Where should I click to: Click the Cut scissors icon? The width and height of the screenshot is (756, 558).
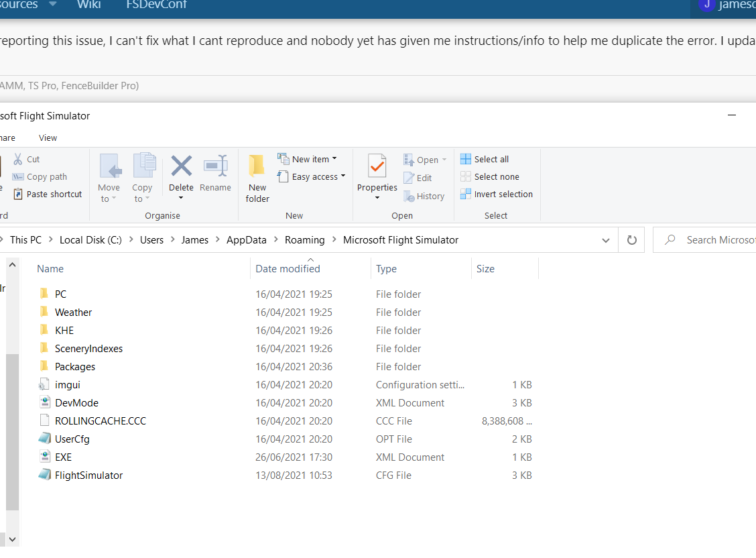click(x=18, y=159)
